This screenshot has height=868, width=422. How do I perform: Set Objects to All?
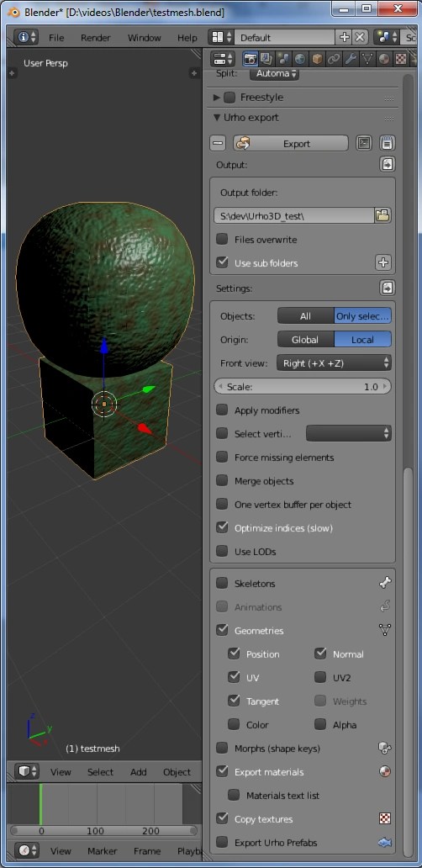click(305, 316)
